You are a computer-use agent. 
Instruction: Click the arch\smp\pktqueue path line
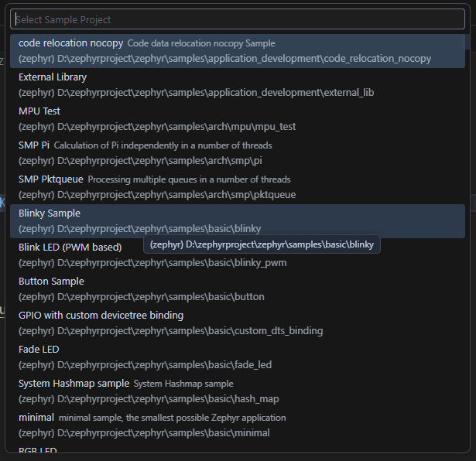coord(157,194)
